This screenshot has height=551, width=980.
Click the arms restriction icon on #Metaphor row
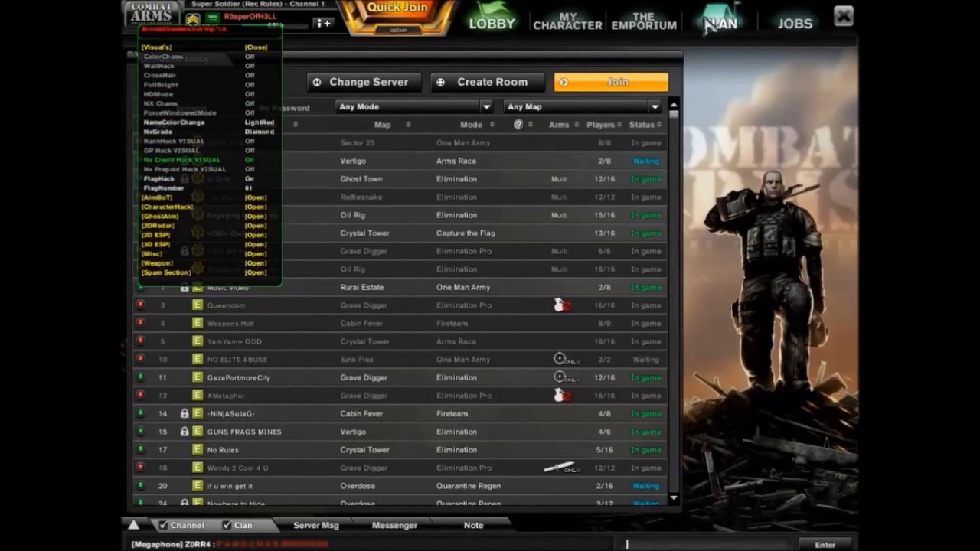coord(562,396)
